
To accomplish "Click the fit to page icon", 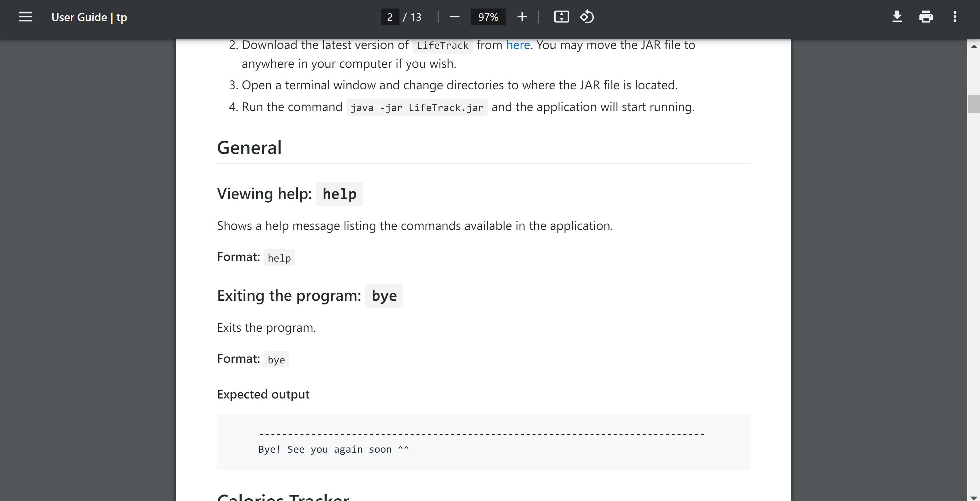I will 561,17.
